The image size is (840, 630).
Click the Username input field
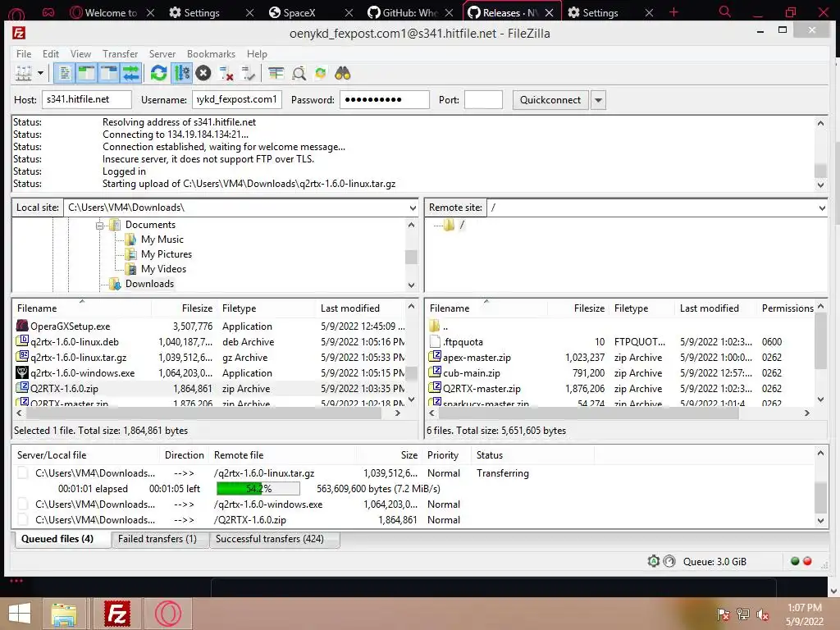pyautogui.click(x=237, y=99)
